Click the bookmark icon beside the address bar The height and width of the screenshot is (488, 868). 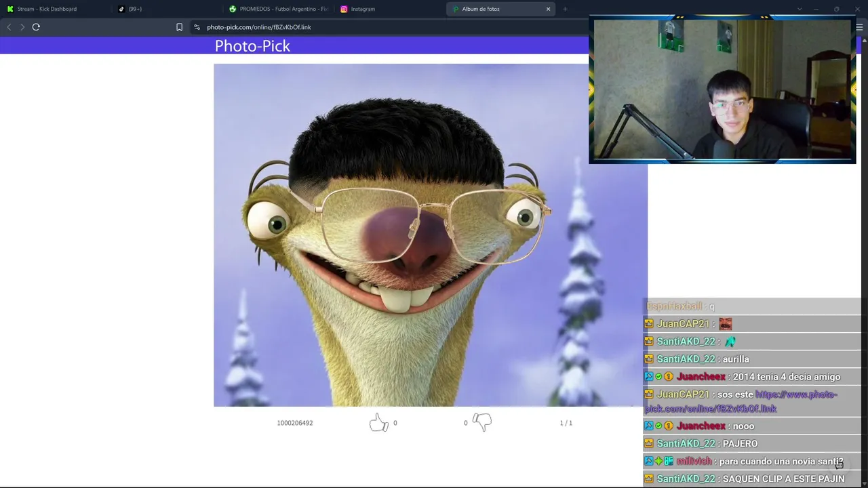[x=179, y=27]
